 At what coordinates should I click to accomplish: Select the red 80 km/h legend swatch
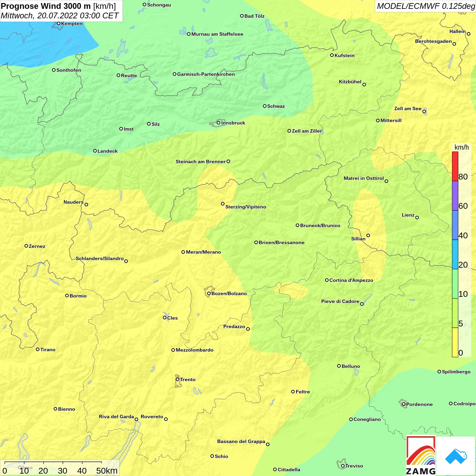click(455, 166)
